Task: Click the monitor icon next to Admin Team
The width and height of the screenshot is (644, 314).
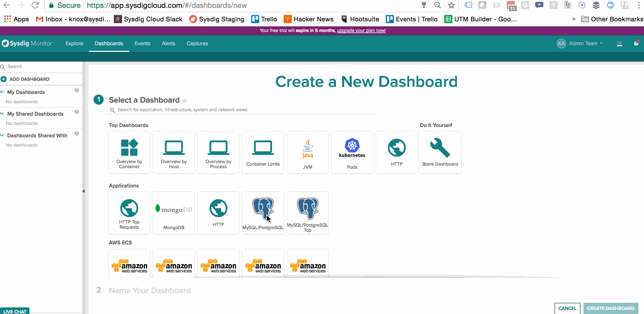Action: (620, 44)
